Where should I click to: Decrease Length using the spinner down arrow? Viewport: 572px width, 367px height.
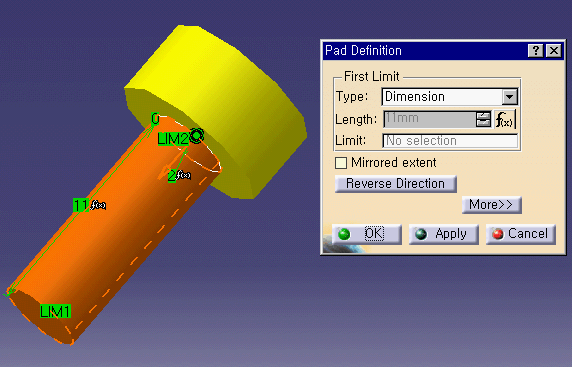tap(483, 123)
